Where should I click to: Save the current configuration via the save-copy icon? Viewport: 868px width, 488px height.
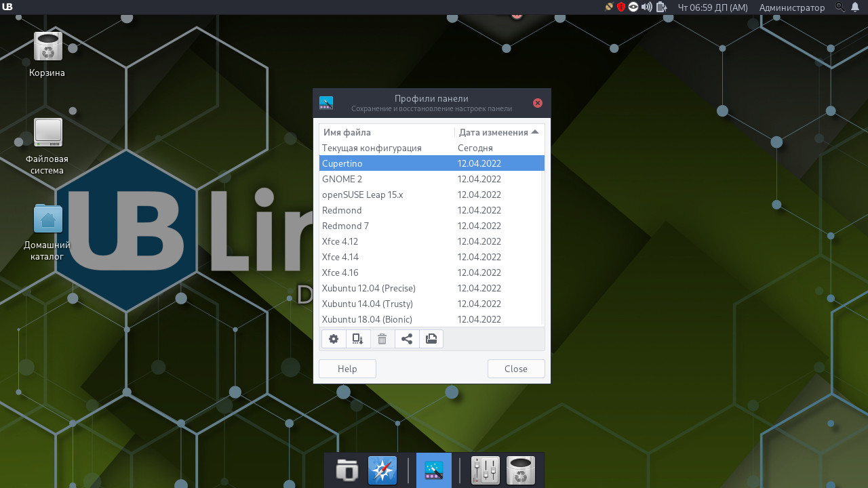point(358,339)
